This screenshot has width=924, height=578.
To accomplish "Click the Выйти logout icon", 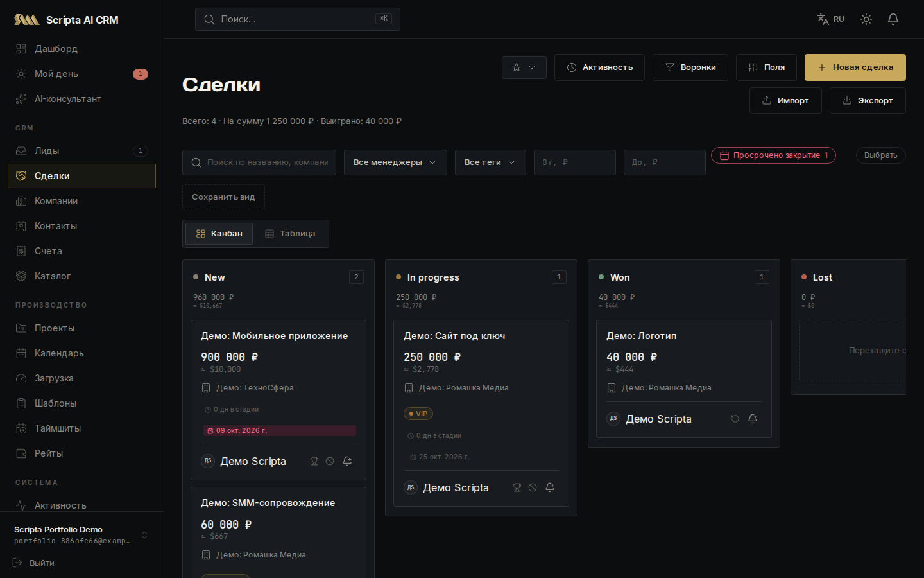I will (x=17, y=563).
